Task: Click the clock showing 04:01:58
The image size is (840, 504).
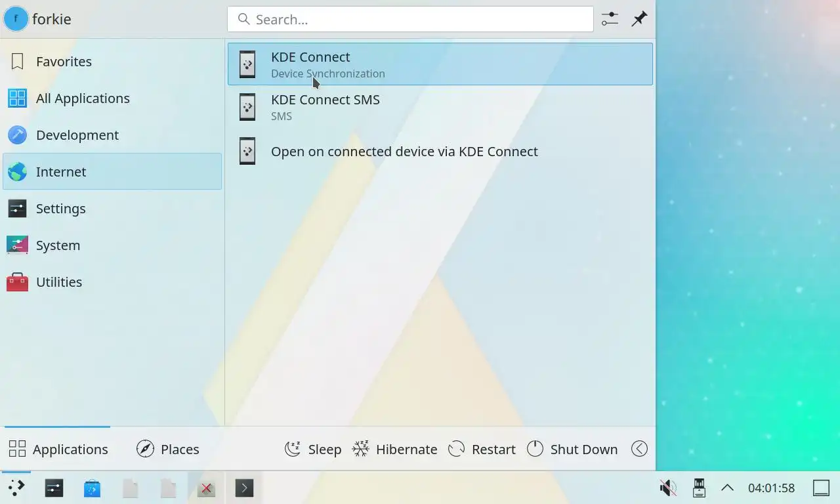Action: pos(771,488)
